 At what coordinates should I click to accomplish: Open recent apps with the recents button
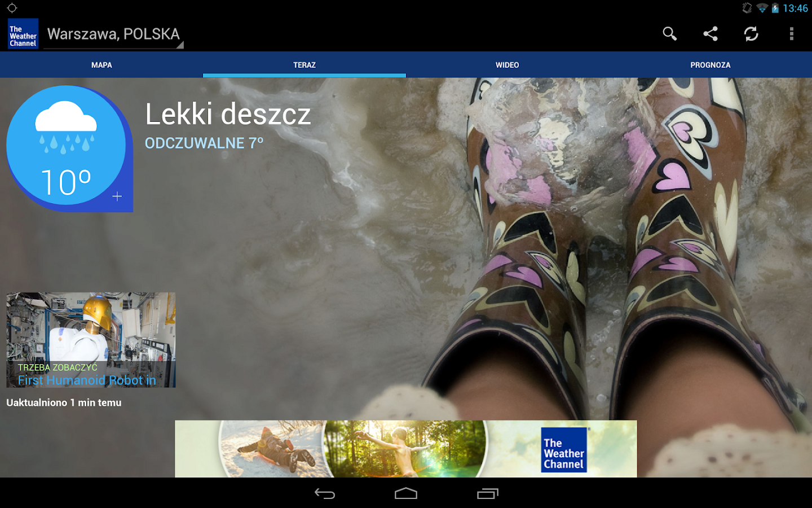coord(487,494)
